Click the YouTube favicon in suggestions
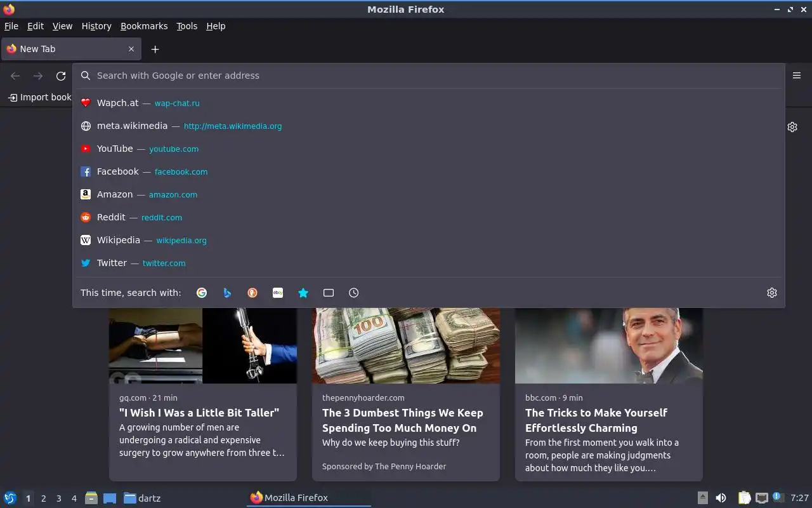This screenshot has width=812, height=508. (x=86, y=149)
